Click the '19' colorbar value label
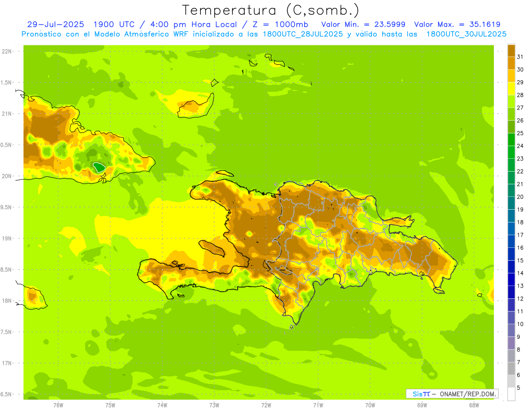The height and width of the screenshot is (411, 532). tap(520, 210)
